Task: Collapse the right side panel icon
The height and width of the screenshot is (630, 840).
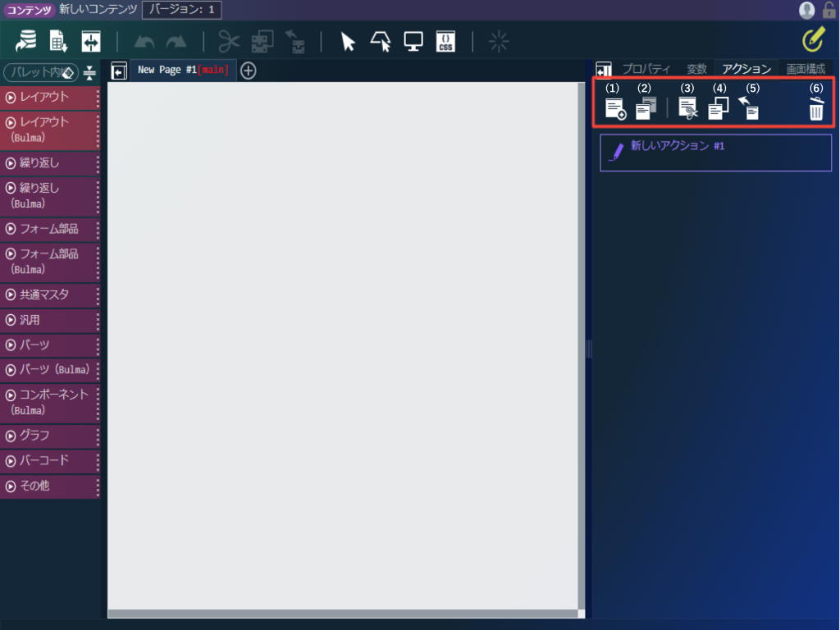Action: pos(604,70)
